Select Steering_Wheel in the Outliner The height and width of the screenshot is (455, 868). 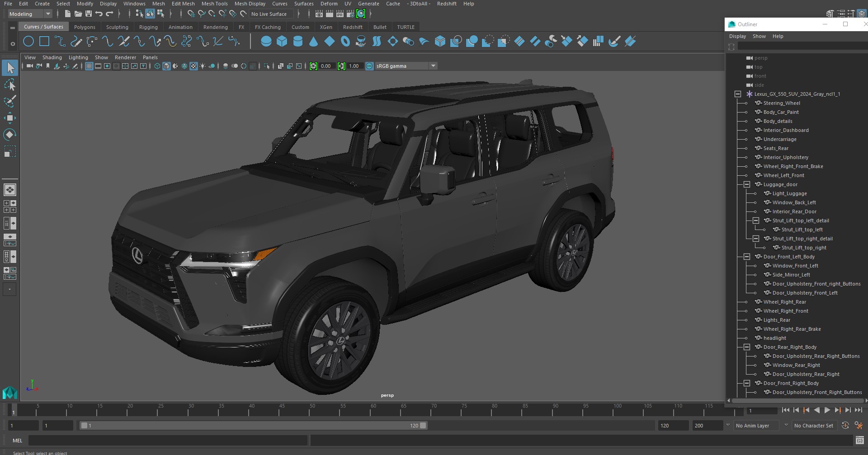[x=782, y=103]
